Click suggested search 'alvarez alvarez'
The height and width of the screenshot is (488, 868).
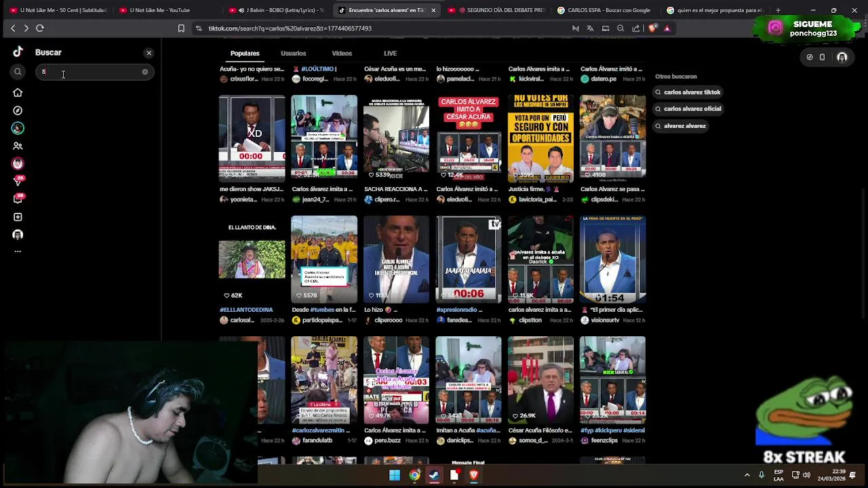(681, 126)
